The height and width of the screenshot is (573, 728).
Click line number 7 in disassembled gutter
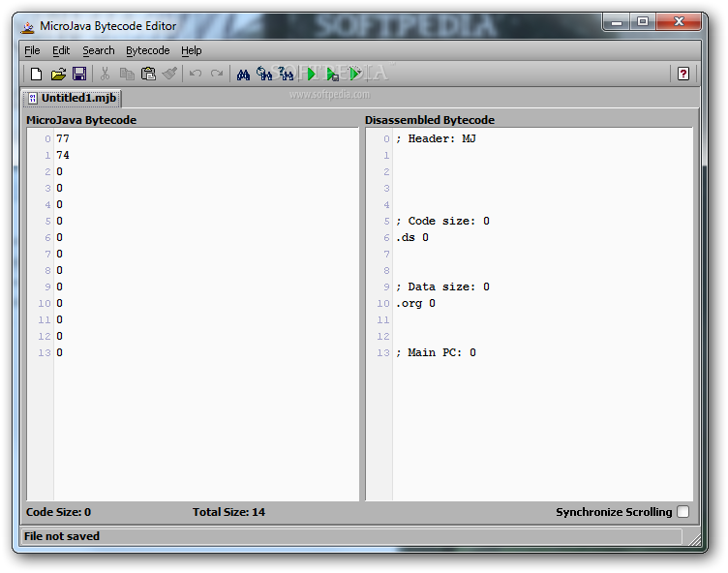tap(386, 254)
